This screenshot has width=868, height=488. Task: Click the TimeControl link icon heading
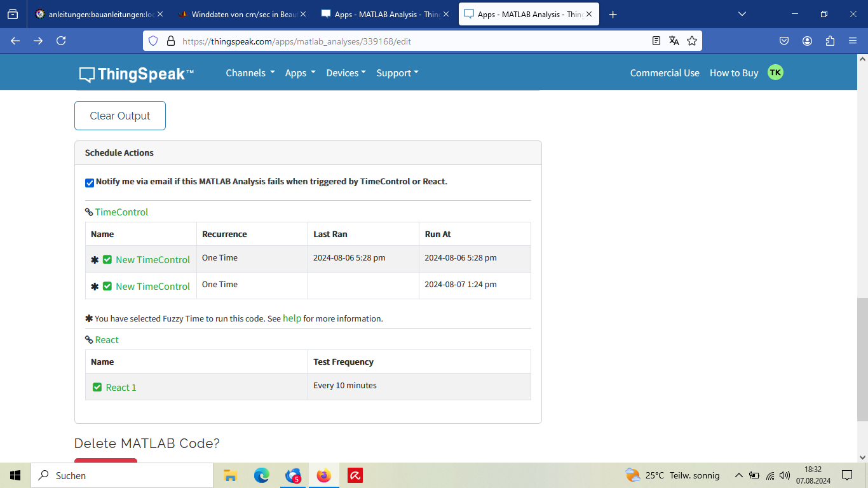pyautogui.click(x=89, y=212)
